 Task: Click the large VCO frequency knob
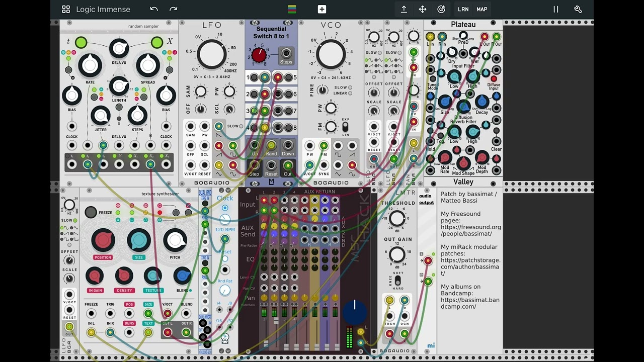[x=330, y=55]
